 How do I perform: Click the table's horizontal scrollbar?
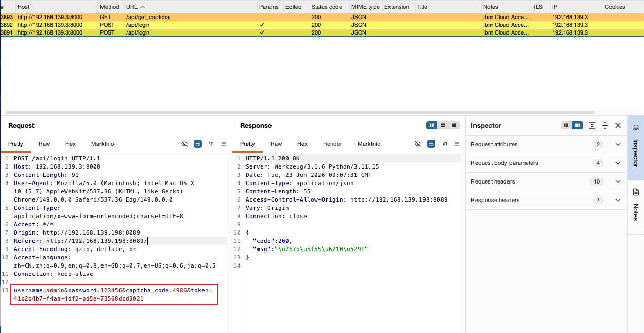(300, 112)
